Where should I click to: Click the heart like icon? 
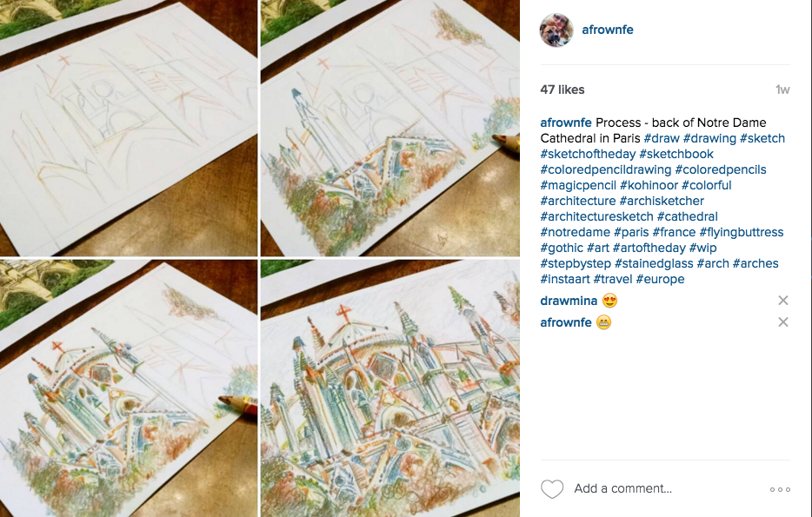[552, 489]
